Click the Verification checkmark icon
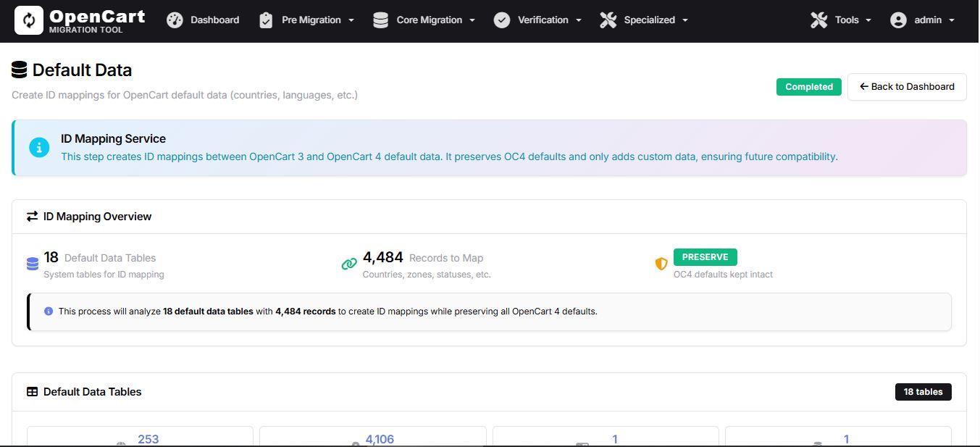The width and height of the screenshot is (980, 447). point(501,20)
